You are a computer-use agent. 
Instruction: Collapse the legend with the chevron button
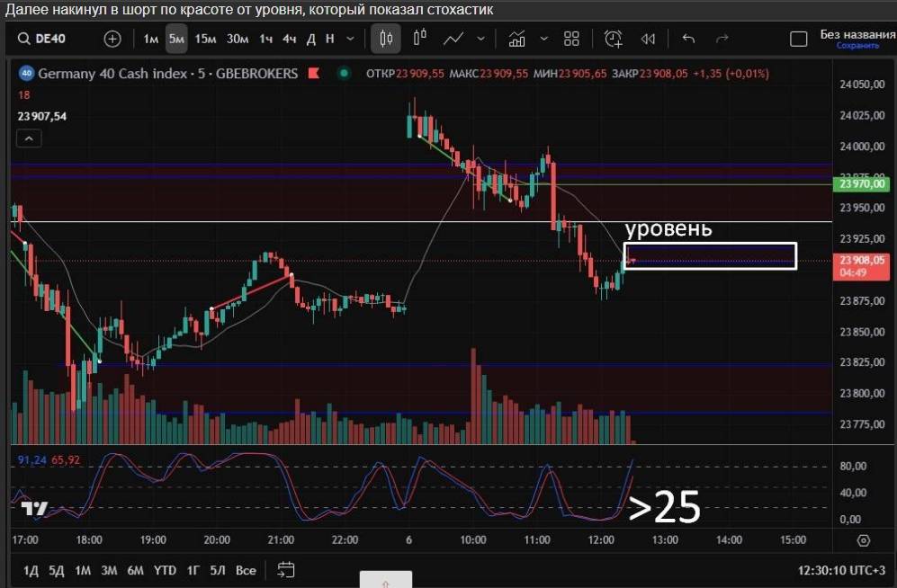[x=30, y=138]
